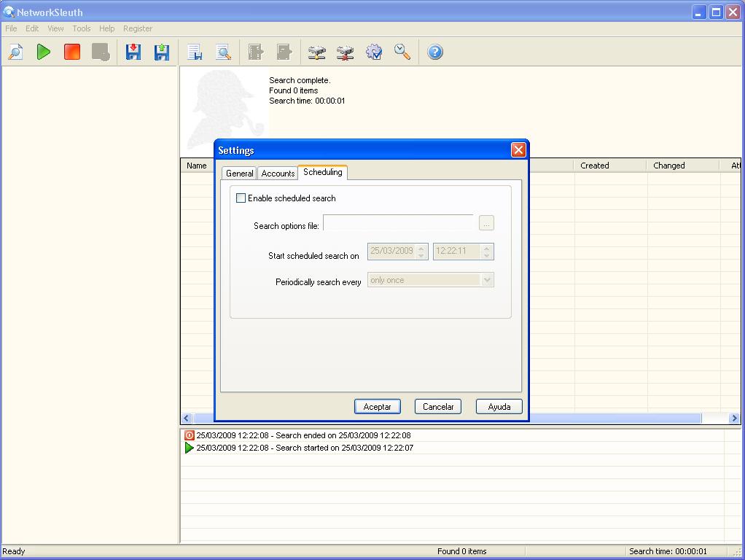Open the Help menu
Screen dimensions: 745x560
[x=107, y=28]
